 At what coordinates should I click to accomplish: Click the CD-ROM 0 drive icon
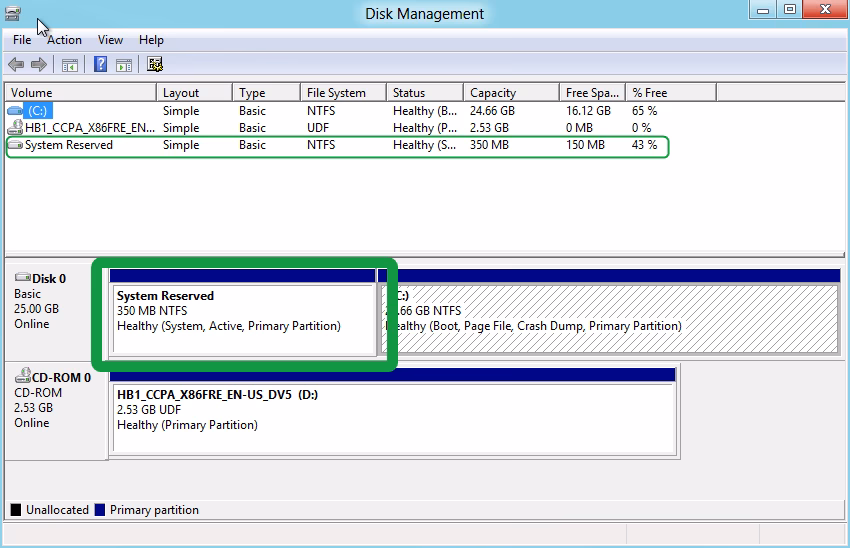(x=23, y=375)
